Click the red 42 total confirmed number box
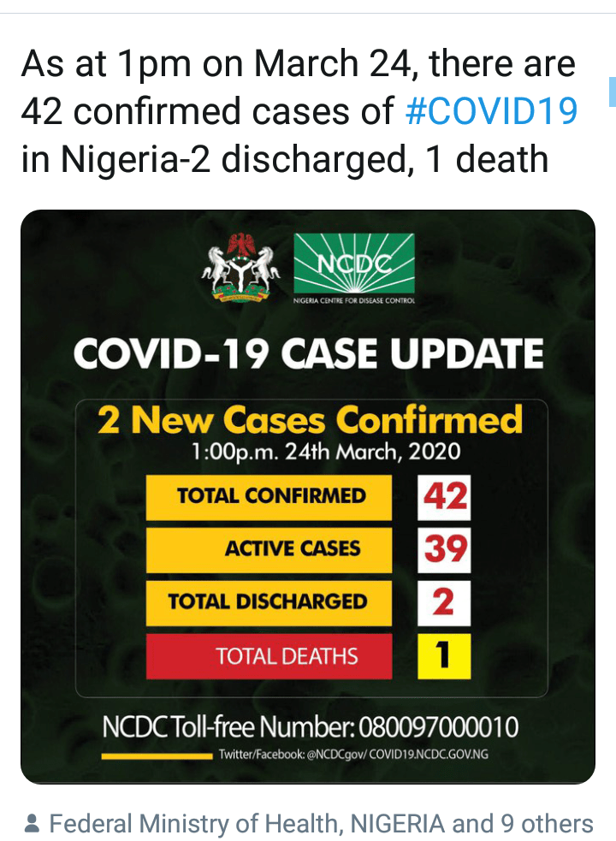The width and height of the screenshot is (616, 841). pos(444,495)
